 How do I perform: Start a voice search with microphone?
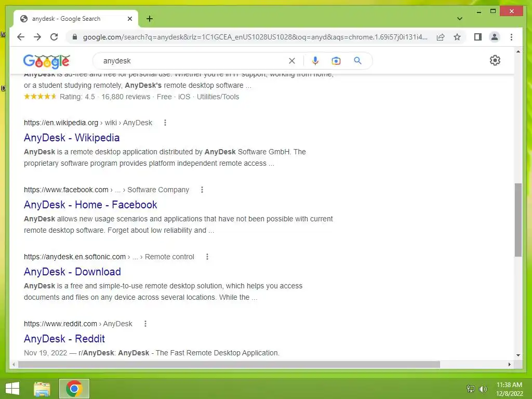click(315, 61)
